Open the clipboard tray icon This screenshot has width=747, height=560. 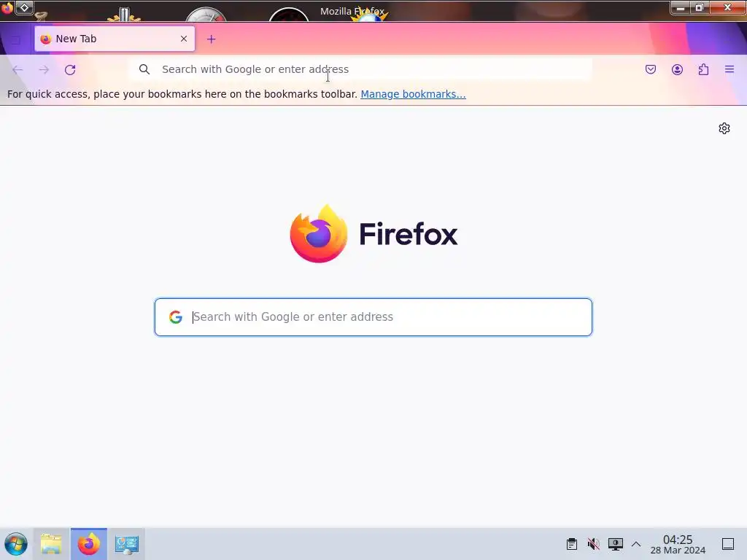(572, 544)
